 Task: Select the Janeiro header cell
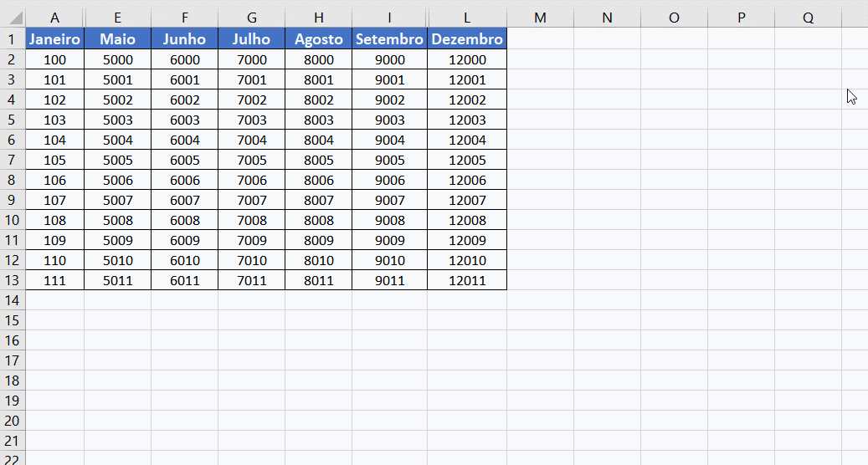(54, 39)
